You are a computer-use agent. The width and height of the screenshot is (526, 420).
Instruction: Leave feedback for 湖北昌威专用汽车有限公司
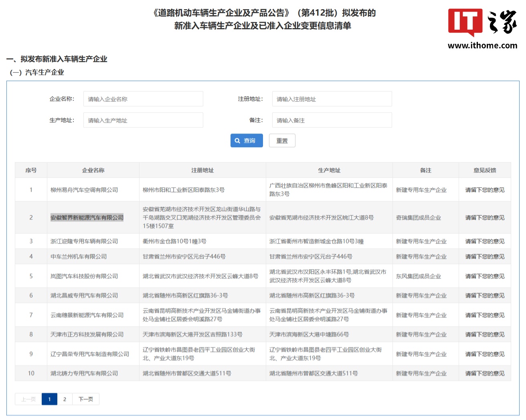pos(485,296)
